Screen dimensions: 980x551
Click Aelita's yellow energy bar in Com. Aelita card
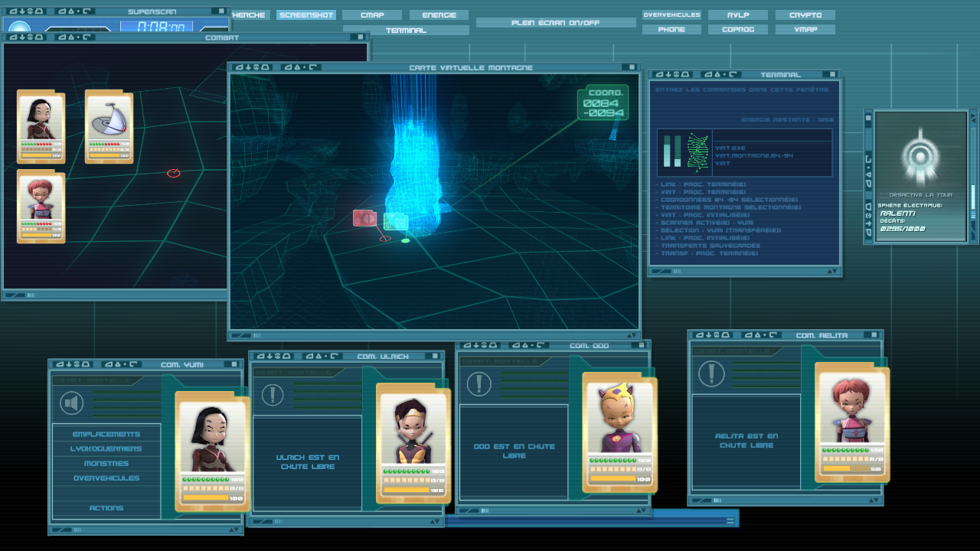click(x=846, y=469)
